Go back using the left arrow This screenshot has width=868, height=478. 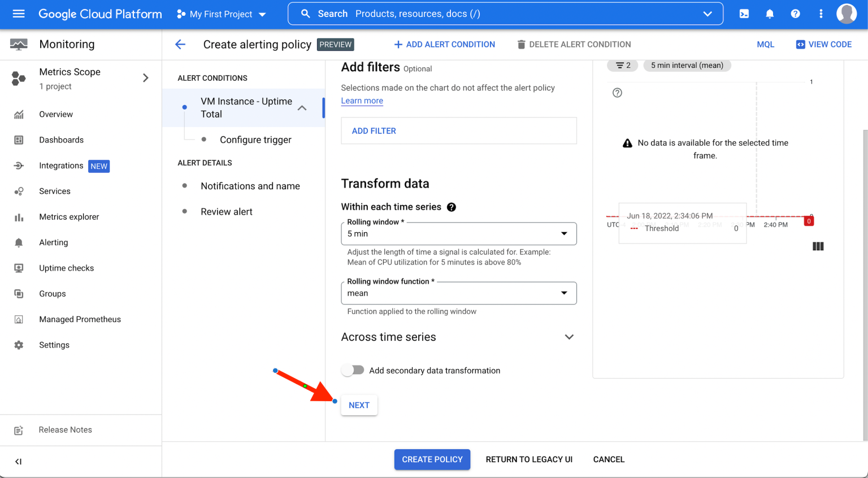[180, 44]
